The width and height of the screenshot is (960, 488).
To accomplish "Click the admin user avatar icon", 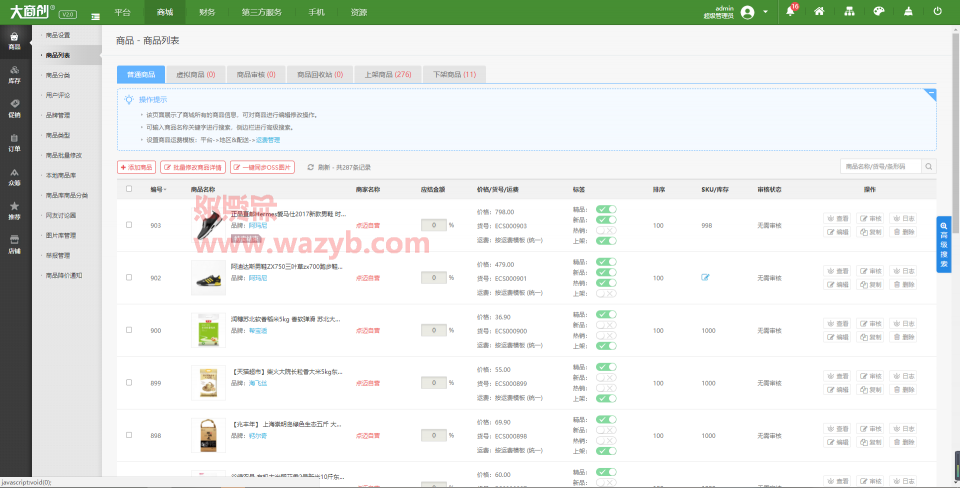I will tap(748, 12).
